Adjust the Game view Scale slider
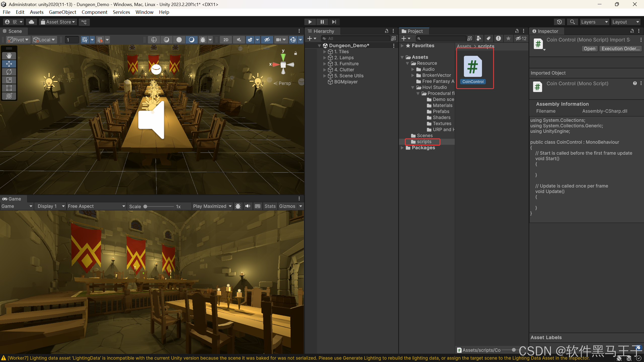Viewport: 644px width, 362px height. click(145, 206)
